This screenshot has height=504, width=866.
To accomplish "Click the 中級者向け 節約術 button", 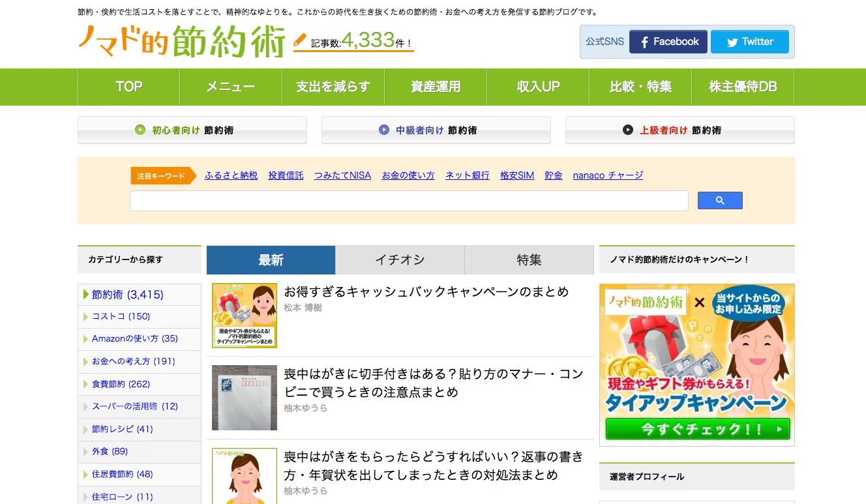I will click(436, 130).
